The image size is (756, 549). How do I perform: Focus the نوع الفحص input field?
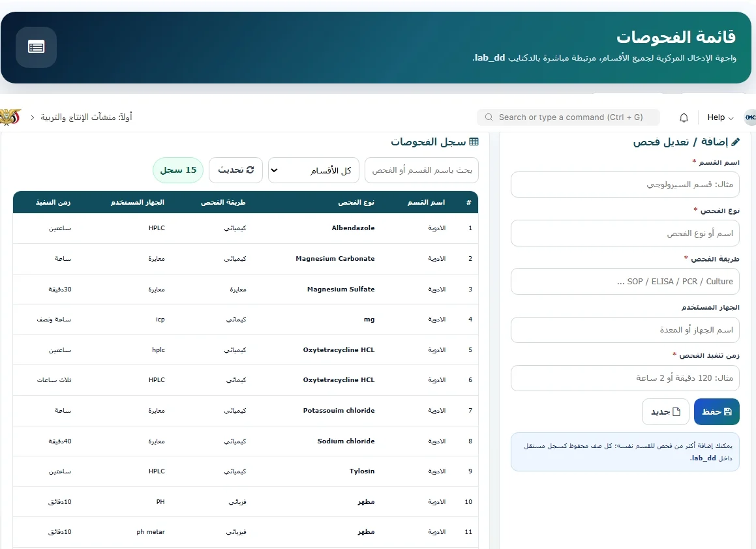625,233
